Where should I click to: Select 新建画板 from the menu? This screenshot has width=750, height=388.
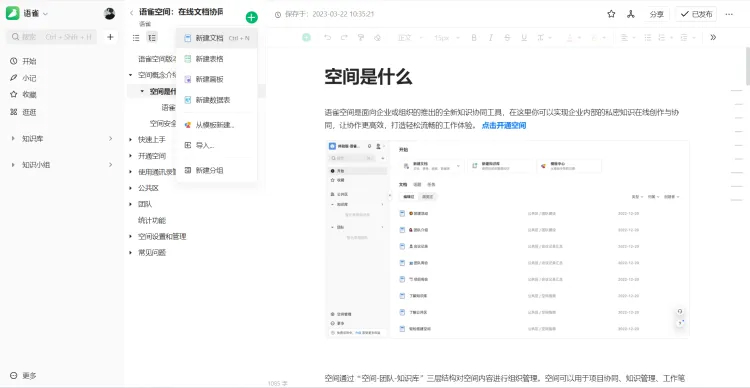click(x=217, y=79)
